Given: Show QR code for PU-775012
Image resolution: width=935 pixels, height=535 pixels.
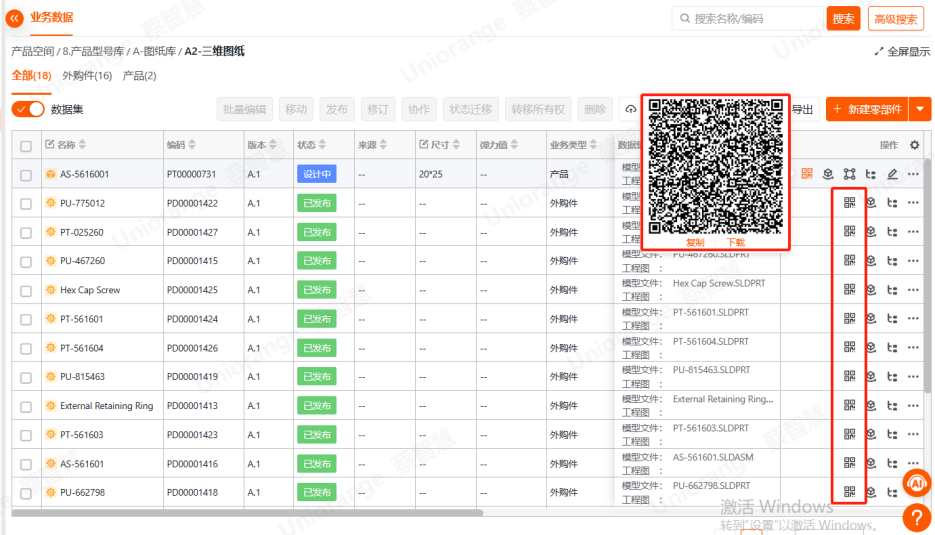Looking at the screenshot, I should point(849,203).
